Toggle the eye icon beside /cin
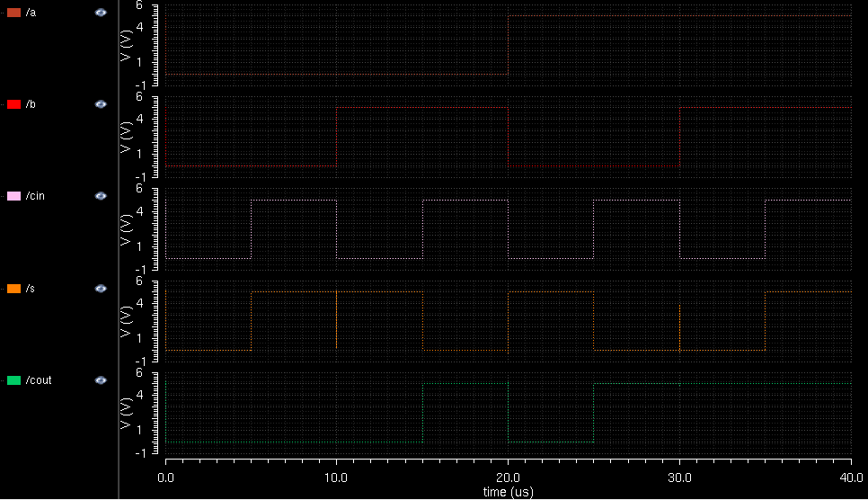868x500 pixels. coord(101,196)
